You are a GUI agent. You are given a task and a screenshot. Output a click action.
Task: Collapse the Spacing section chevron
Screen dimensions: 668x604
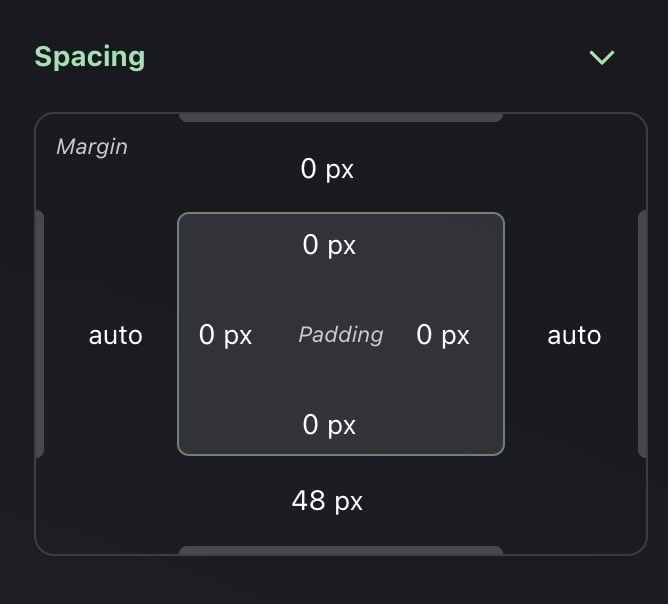point(602,58)
